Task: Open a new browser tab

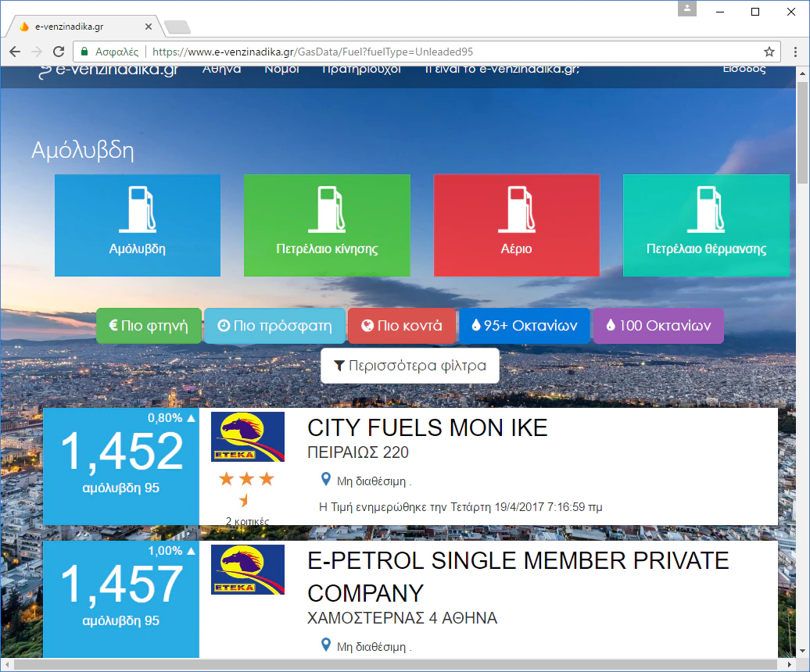Action: point(177,27)
